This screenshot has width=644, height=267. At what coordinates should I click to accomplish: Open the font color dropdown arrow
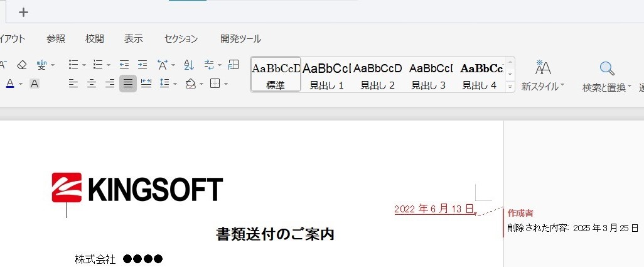21,84
